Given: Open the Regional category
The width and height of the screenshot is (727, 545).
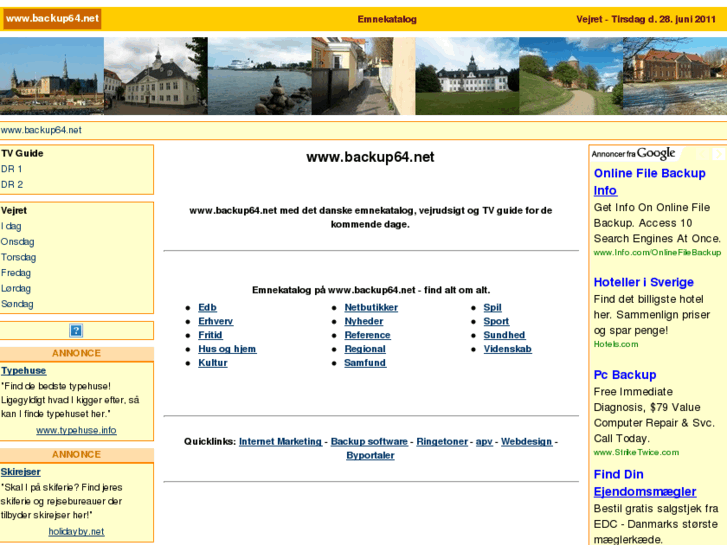Looking at the screenshot, I should click(365, 349).
